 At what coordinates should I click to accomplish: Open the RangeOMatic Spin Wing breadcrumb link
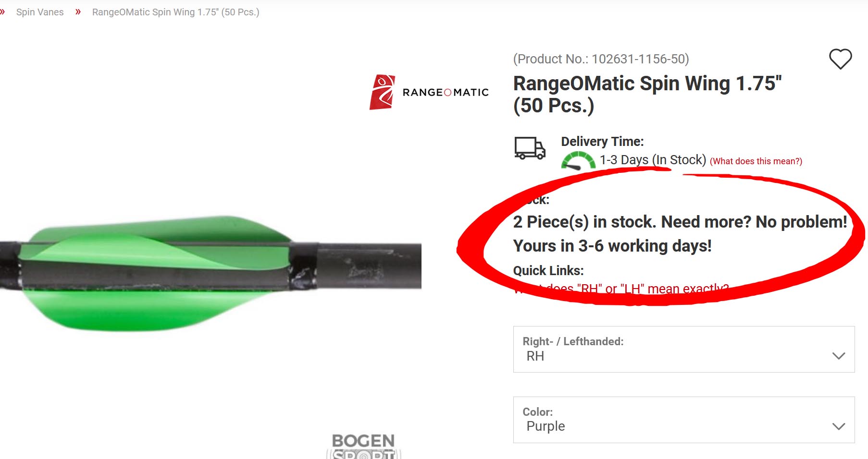(175, 12)
